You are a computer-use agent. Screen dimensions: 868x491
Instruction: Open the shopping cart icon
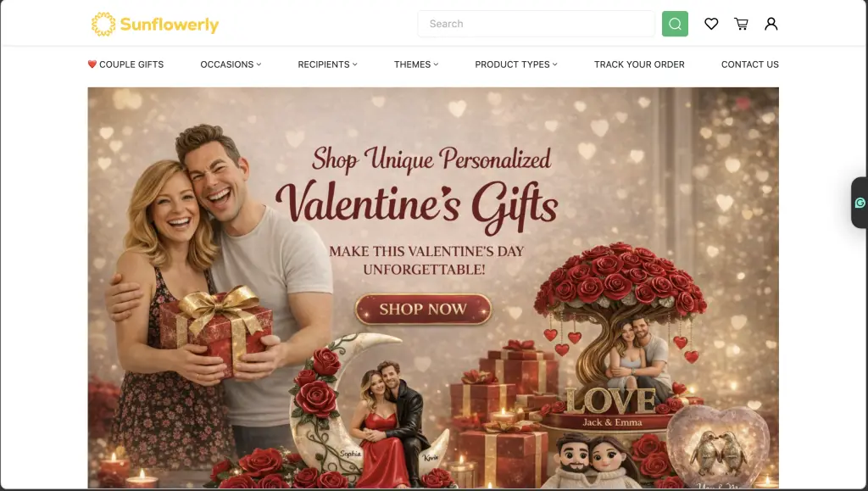pos(741,24)
